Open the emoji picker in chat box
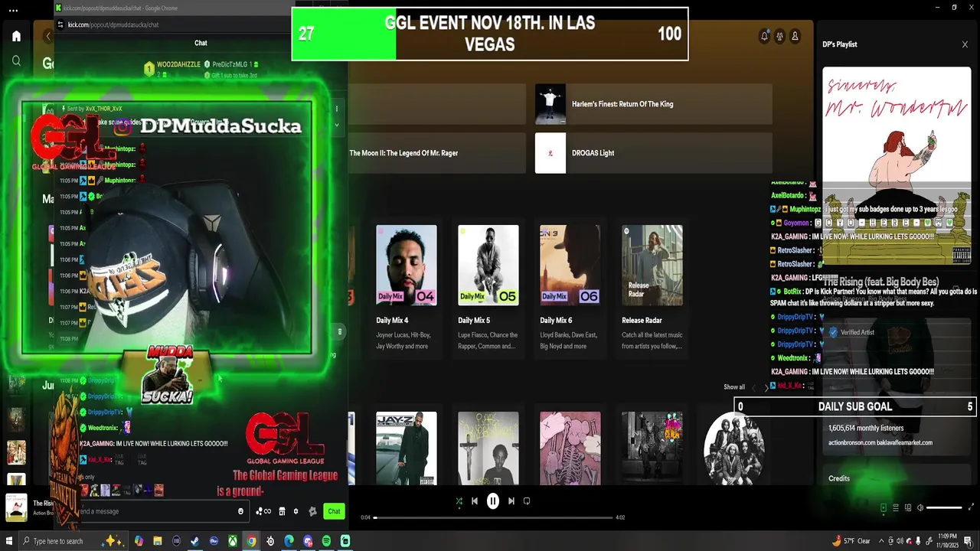The width and height of the screenshot is (980, 551). coord(241,511)
